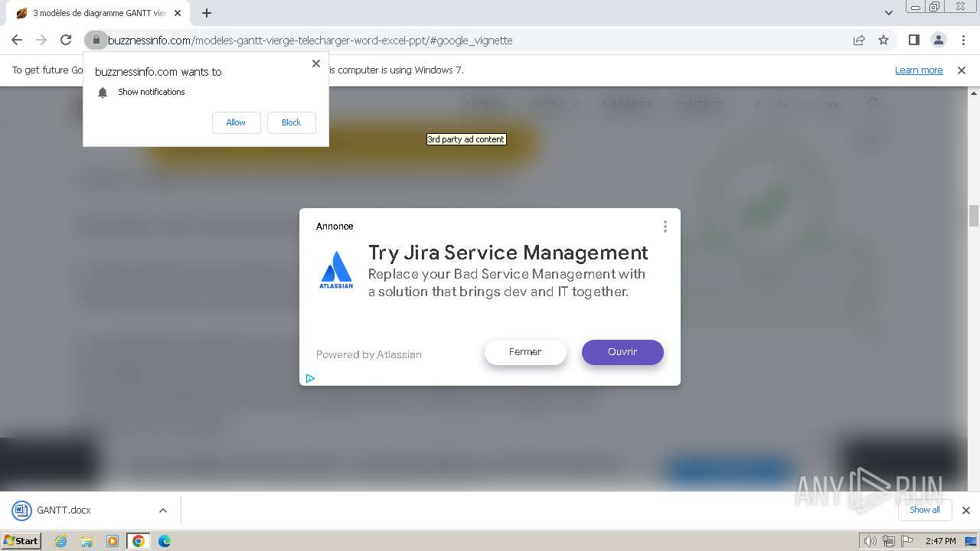
Task: Allow notifications from buzznessinfo.com
Action: point(236,122)
